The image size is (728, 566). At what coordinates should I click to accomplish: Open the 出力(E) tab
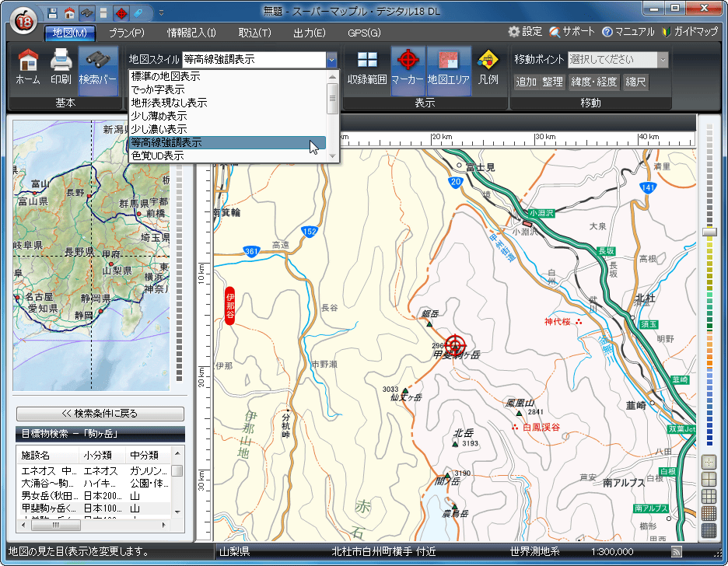tap(310, 33)
